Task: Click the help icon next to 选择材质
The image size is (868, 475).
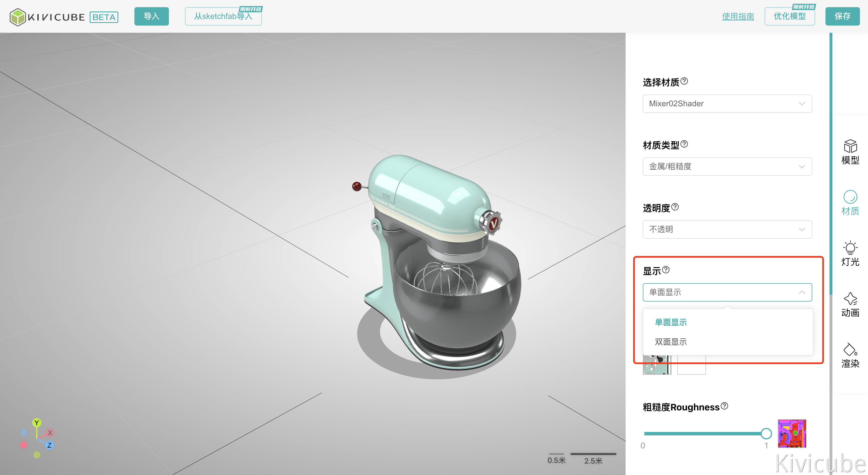Action: [684, 81]
